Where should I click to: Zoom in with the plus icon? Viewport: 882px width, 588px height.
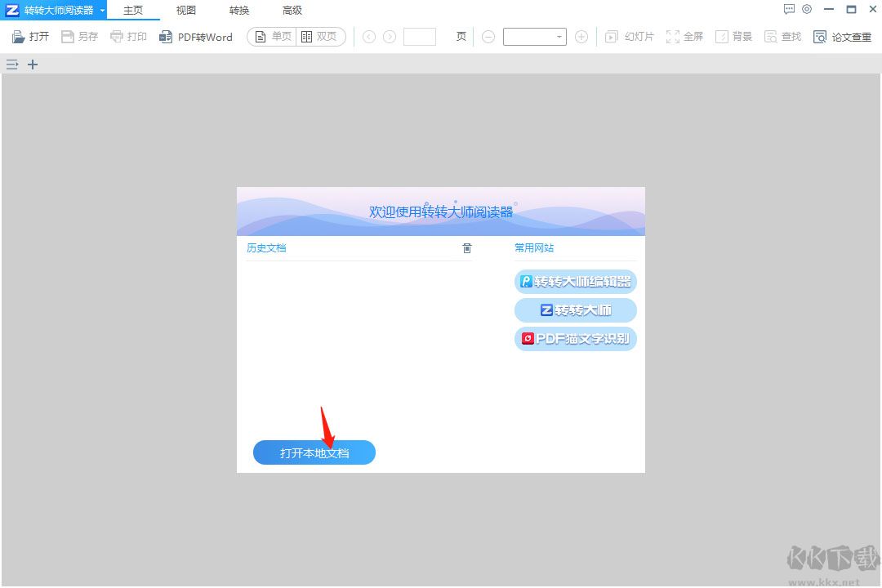click(x=581, y=37)
